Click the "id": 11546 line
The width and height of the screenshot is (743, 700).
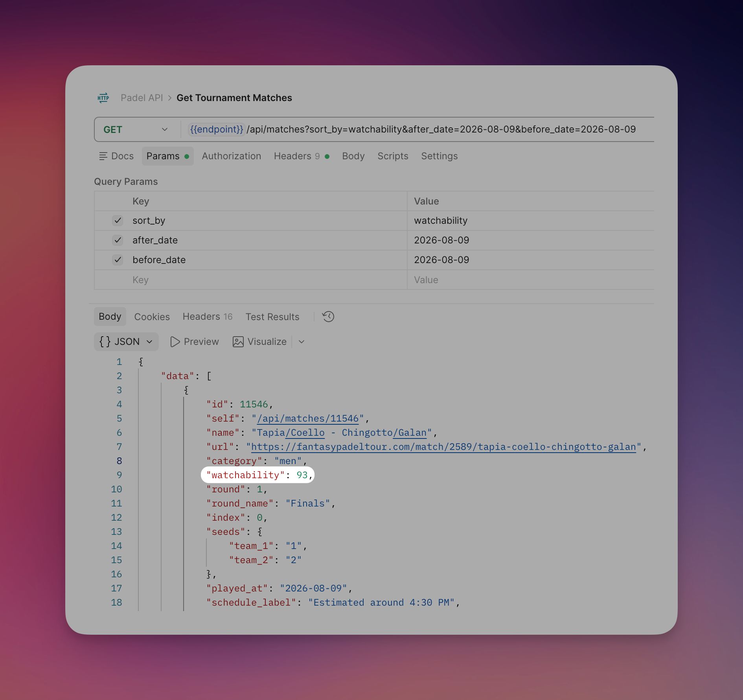239,404
